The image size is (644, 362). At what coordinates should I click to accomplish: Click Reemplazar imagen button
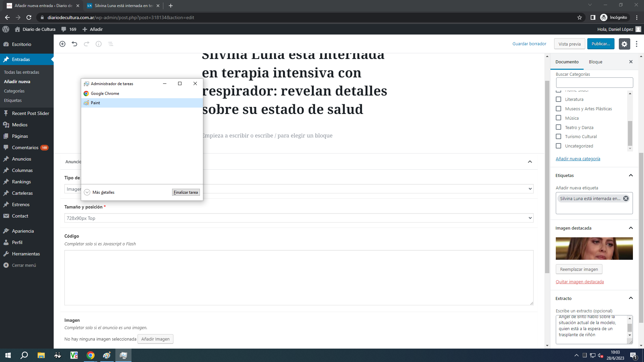(x=579, y=269)
